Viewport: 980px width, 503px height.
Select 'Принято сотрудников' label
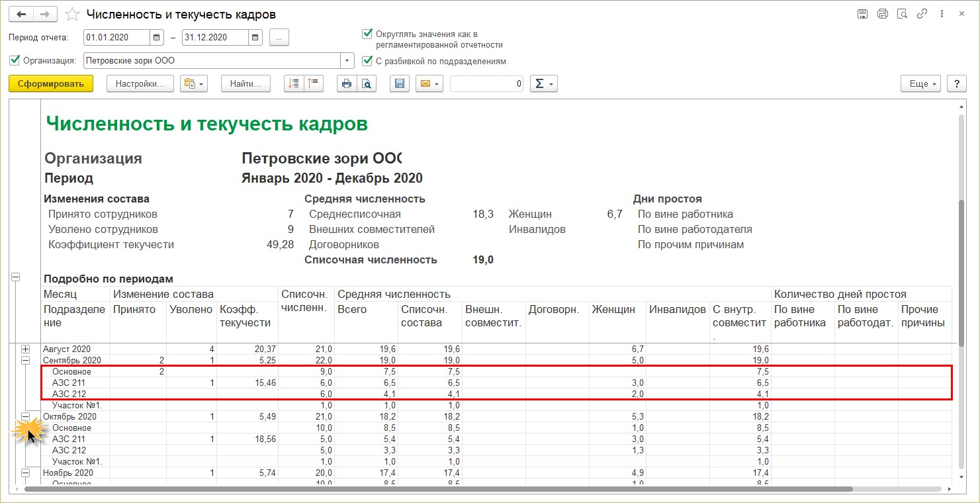coord(103,214)
